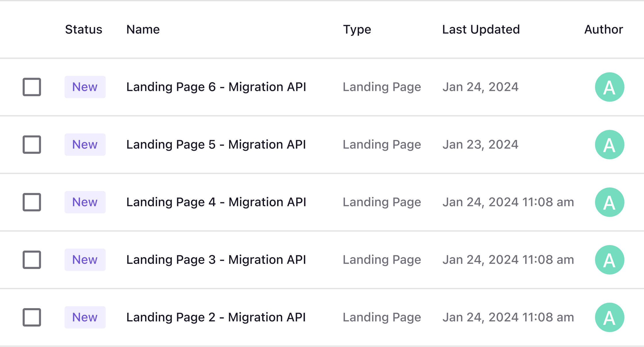The height and width of the screenshot is (347, 644).
Task: Click author avatar for Landing Page 6
Action: pyautogui.click(x=609, y=87)
